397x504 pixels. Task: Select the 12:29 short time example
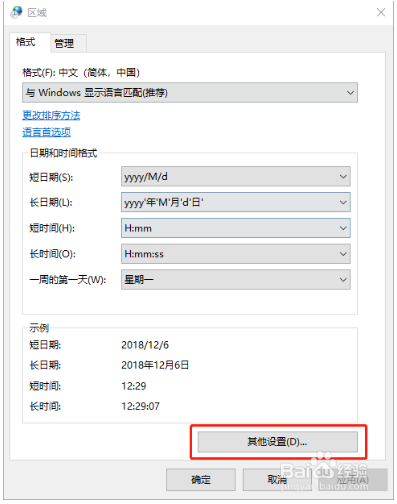click(134, 386)
